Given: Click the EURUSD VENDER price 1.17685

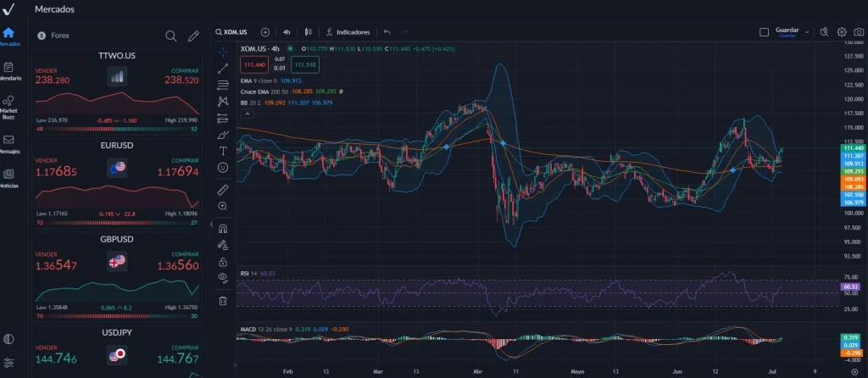Looking at the screenshot, I should point(56,172).
